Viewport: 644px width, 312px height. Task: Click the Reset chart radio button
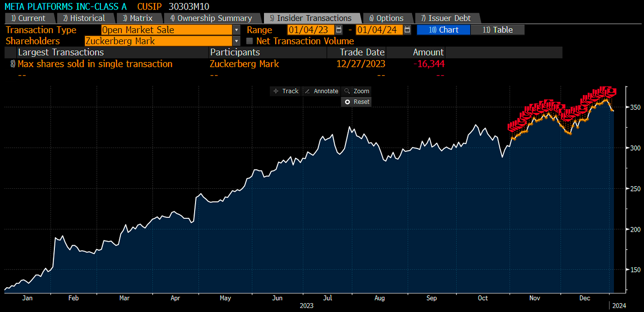click(x=356, y=102)
